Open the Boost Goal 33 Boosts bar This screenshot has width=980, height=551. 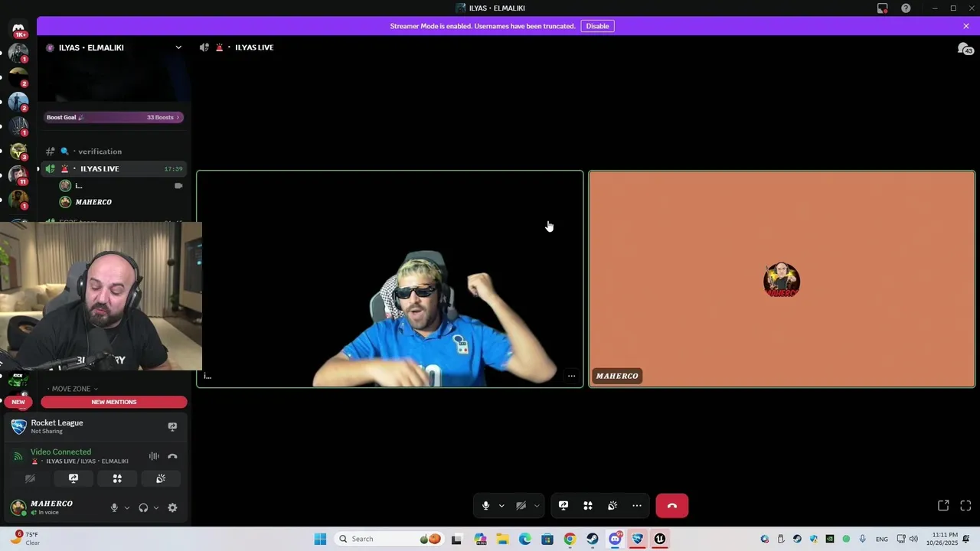tap(113, 117)
